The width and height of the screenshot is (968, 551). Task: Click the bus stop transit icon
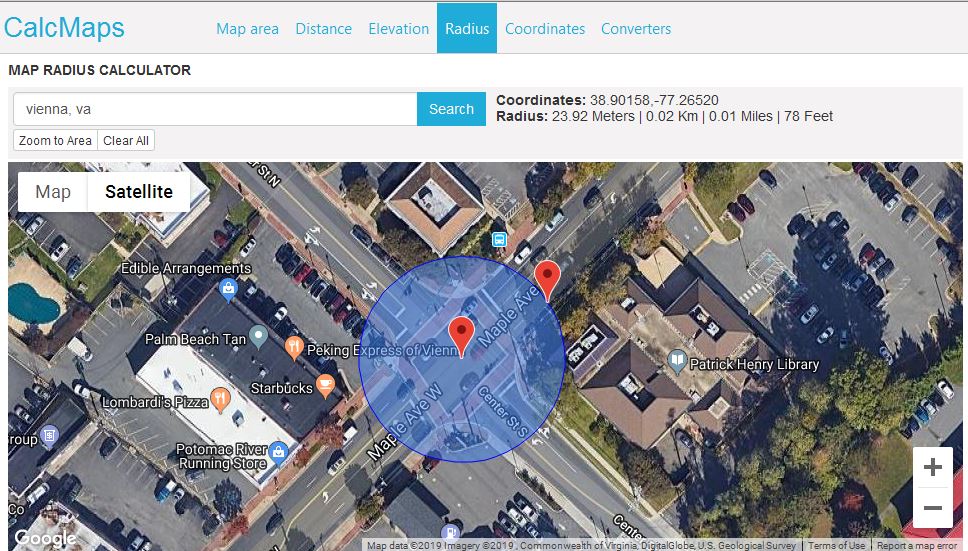[499, 239]
